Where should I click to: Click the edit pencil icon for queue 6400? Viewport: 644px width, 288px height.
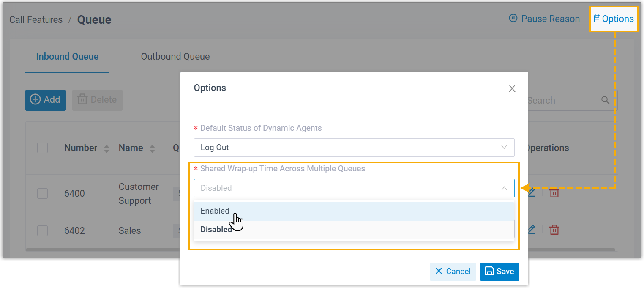point(532,192)
